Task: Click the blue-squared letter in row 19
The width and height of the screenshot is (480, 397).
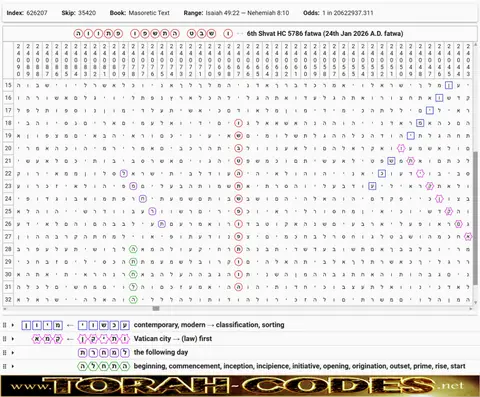Action: tap(411, 136)
